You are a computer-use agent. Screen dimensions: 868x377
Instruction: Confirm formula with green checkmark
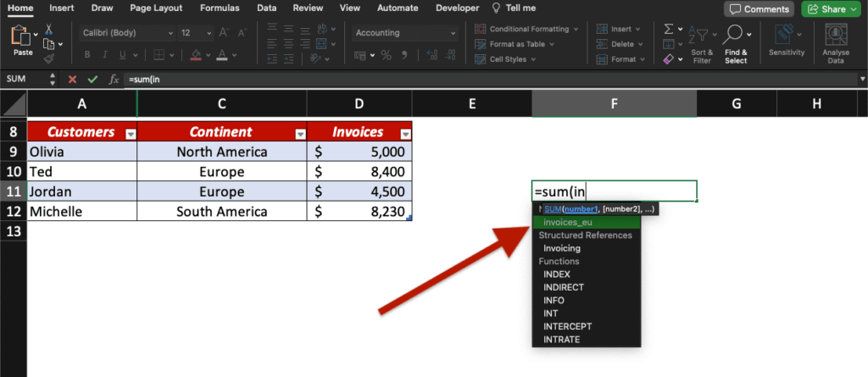click(x=92, y=79)
